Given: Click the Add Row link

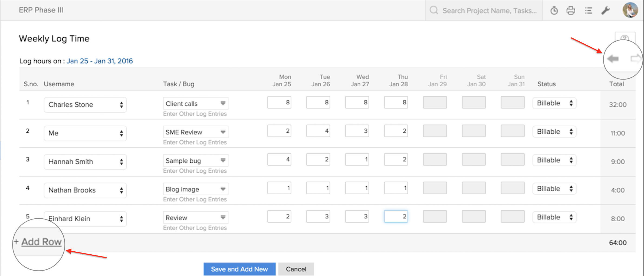Looking at the screenshot, I should [x=41, y=242].
